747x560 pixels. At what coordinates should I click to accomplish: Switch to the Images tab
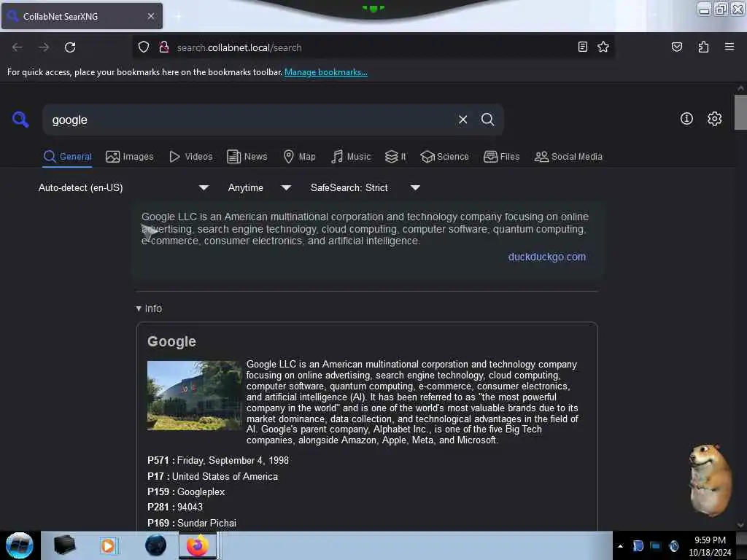130,157
